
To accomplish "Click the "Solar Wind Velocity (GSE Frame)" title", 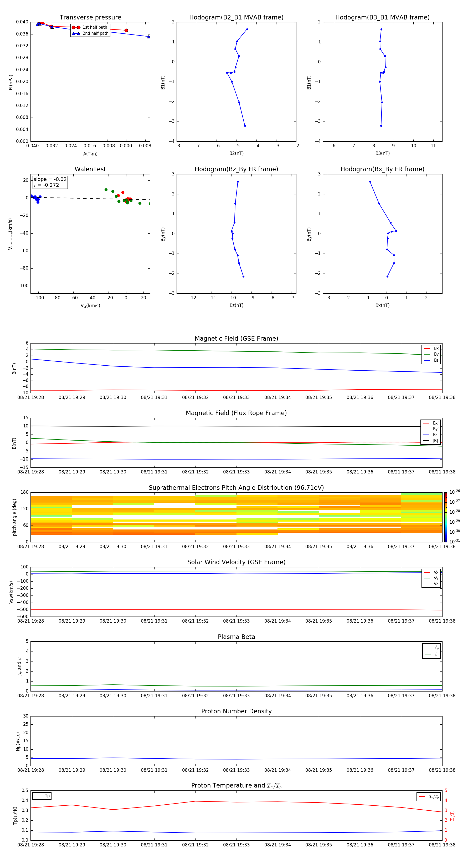I will (x=236, y=562).
